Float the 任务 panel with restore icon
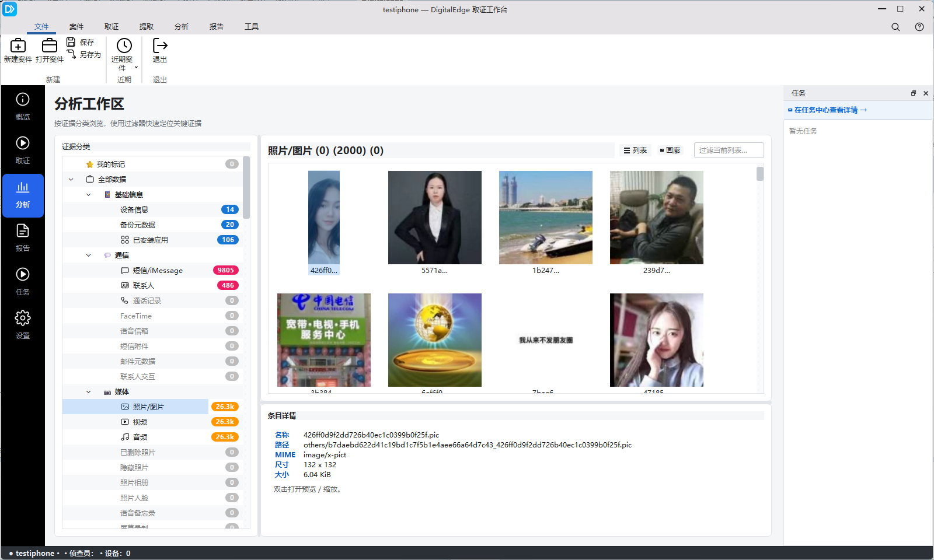Screen dimensions: 934x560 pyautogui.click(x=914, y=93)
